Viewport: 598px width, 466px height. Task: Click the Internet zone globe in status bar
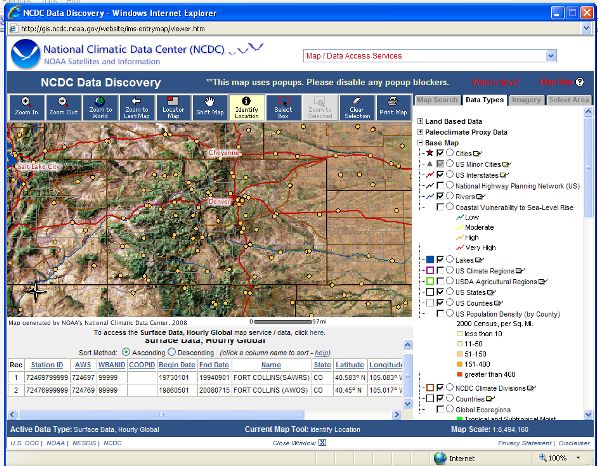[x=440, y=458]
